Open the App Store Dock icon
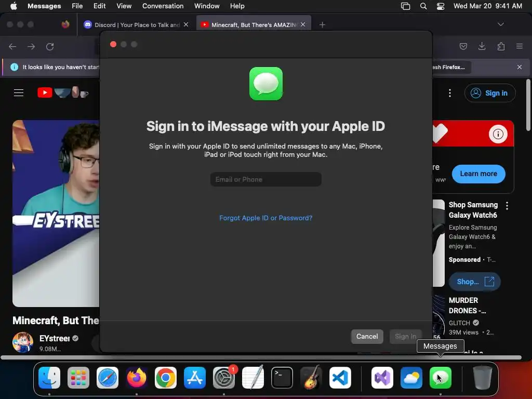532x399 pixels. 195,378
